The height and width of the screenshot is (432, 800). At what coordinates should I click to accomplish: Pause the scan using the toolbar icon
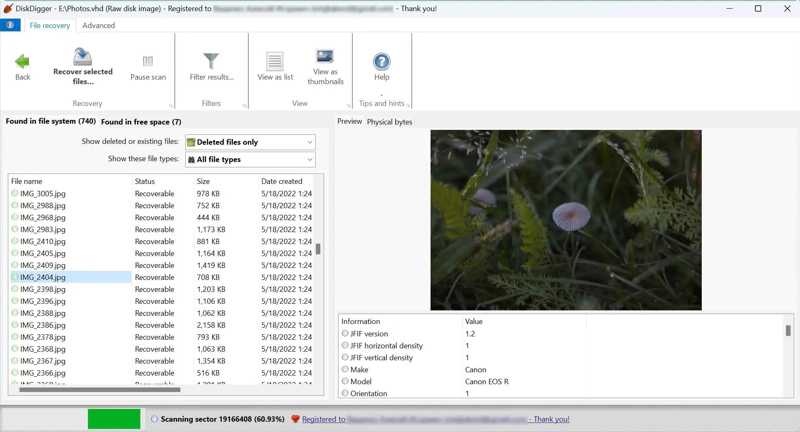click(x=148, y=62)
